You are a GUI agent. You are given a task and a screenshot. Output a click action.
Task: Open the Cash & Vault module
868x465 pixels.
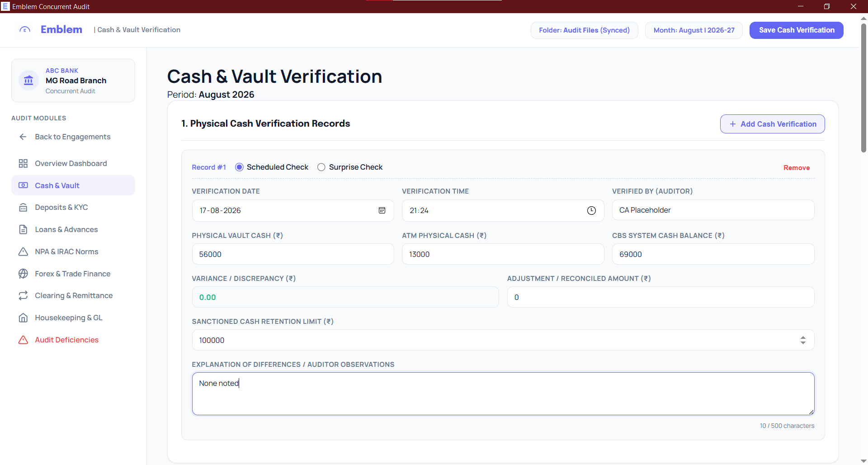[x=73, y=185]
